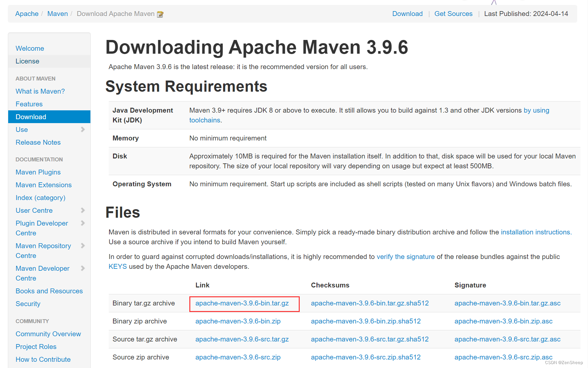Click the Get Sources link
The image size is (588, 368).
453,14
